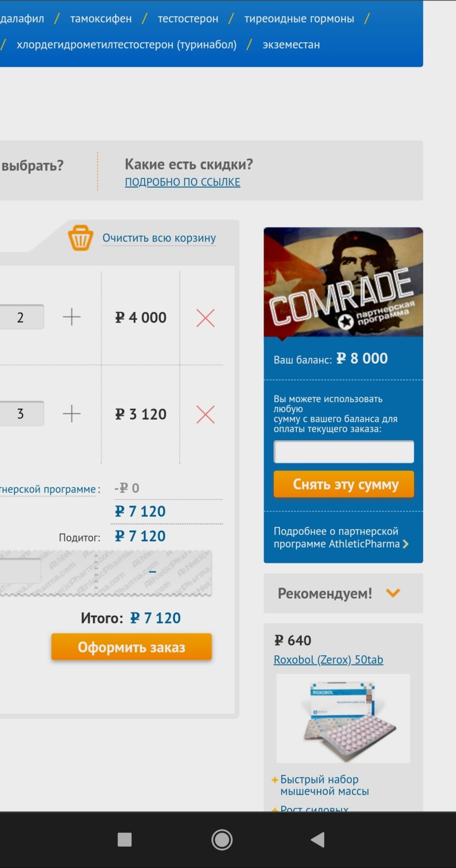Screen dimensions: 456x868
Task: Increase quantity of the ₽ 3 120 item
Action: click(x=72, y=414)
